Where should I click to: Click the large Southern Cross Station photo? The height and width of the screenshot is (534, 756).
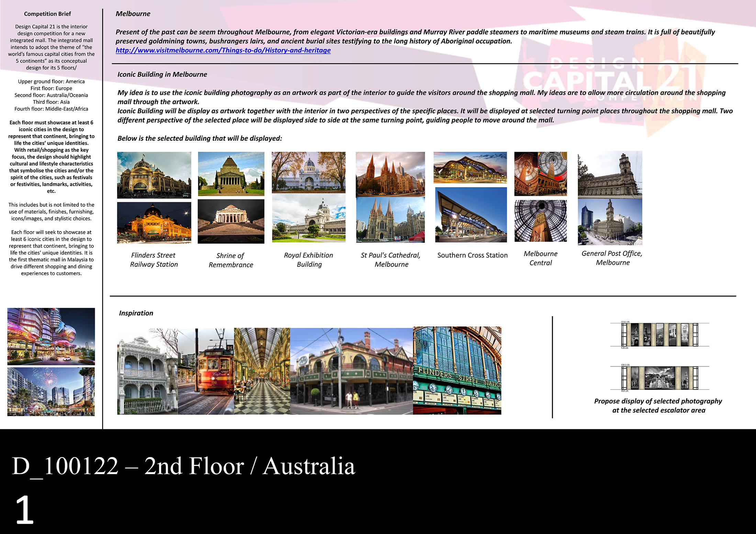(471, 215)
